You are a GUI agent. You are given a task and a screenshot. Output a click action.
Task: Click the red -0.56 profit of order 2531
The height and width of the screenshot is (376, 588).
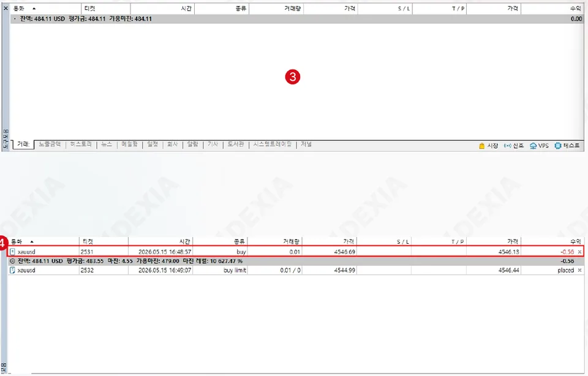(x=567, y=252)
